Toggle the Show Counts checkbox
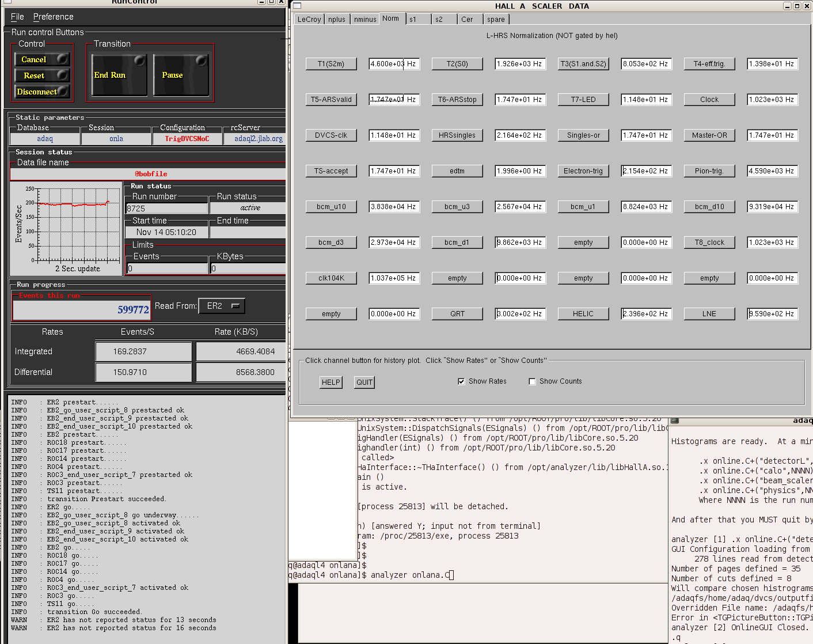 [532, 381]
